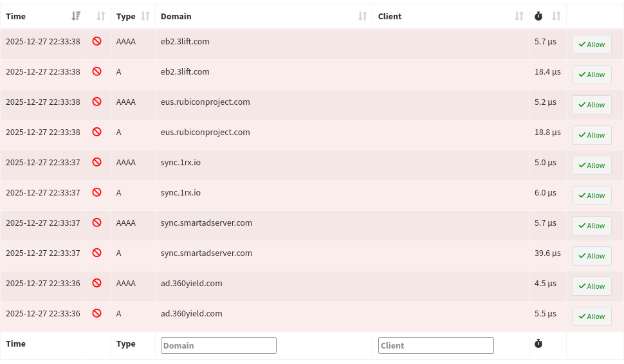The width and height of the screenshot is (624, 364).
Task: Click the Time column header label
Action: coord(16,16)
